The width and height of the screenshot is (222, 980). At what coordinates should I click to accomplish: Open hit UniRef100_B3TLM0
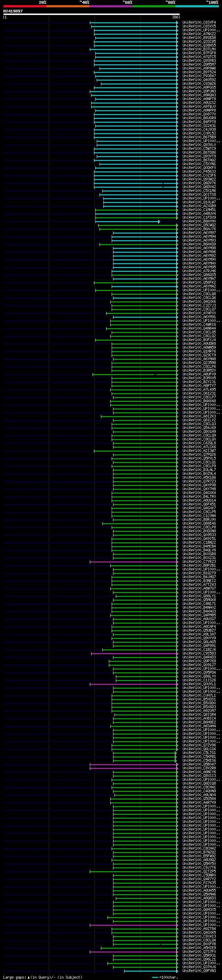coord(199,49)
